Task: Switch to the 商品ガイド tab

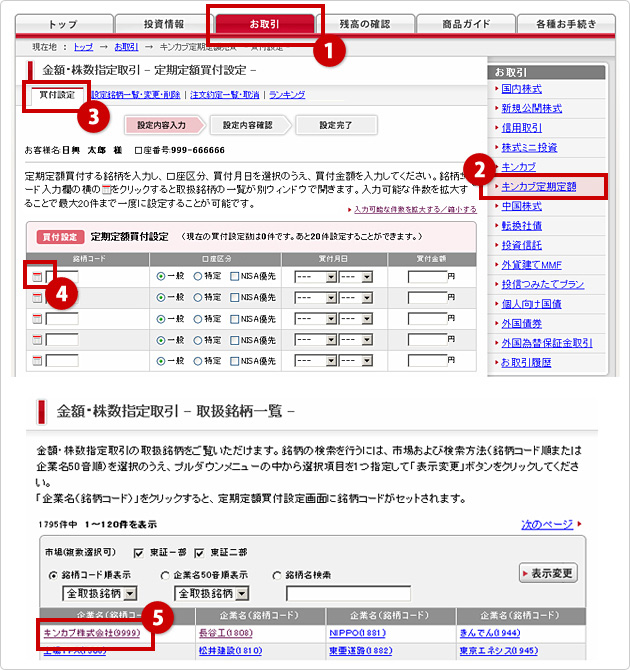Action: click(466, 24)
